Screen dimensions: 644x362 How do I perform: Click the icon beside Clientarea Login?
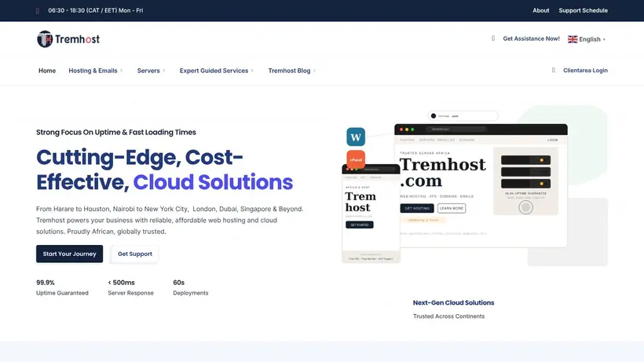click(554, 70)
